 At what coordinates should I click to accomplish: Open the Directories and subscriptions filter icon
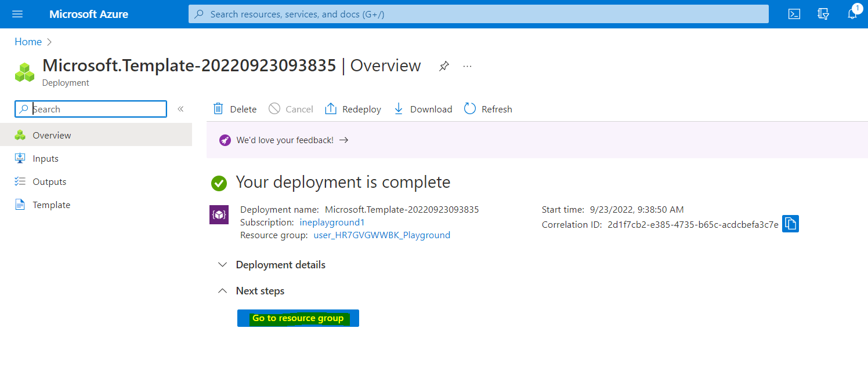(x=823, y=14)
